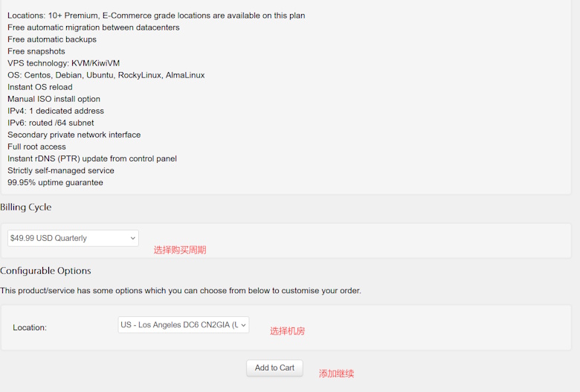Click the red 选择购买周期 annotation
Image resolution: width=580 pixels, height=392 pixels.
coord(180,250)
